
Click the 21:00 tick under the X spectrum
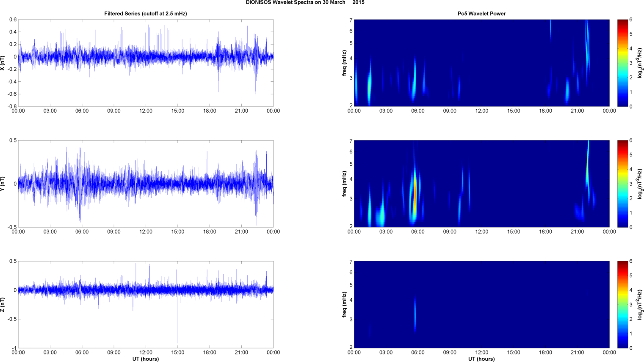[578, 111]
